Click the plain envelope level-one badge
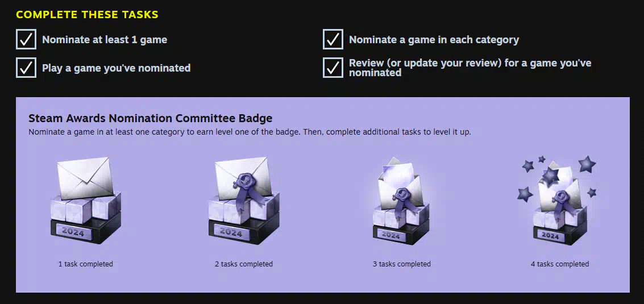644x304 pixels. [86, 201]
